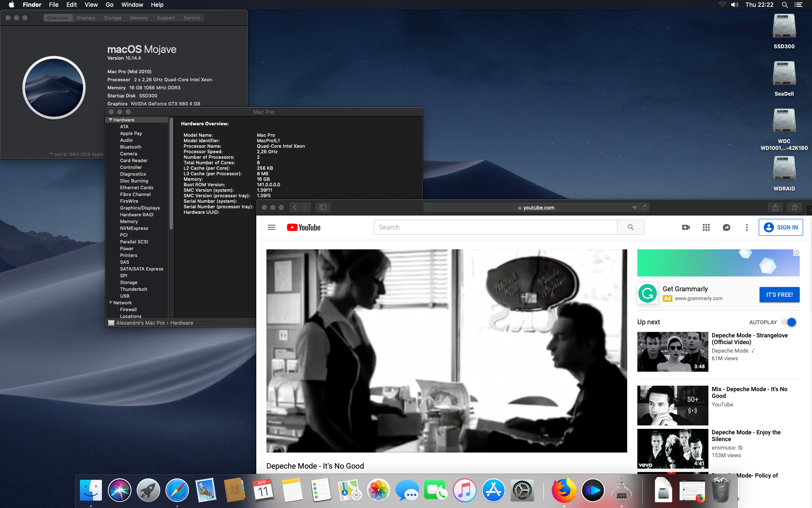This screenshot has width=812, height=508.
Task: Open iTunes music icon in Dock
Action: [x=465, y=491]
